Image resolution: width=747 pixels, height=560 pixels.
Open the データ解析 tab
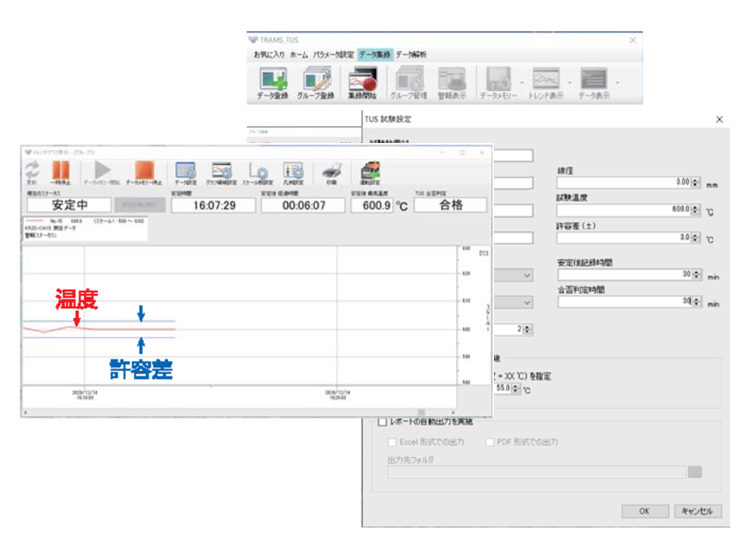pyautogui.click(x=411, y=54)
